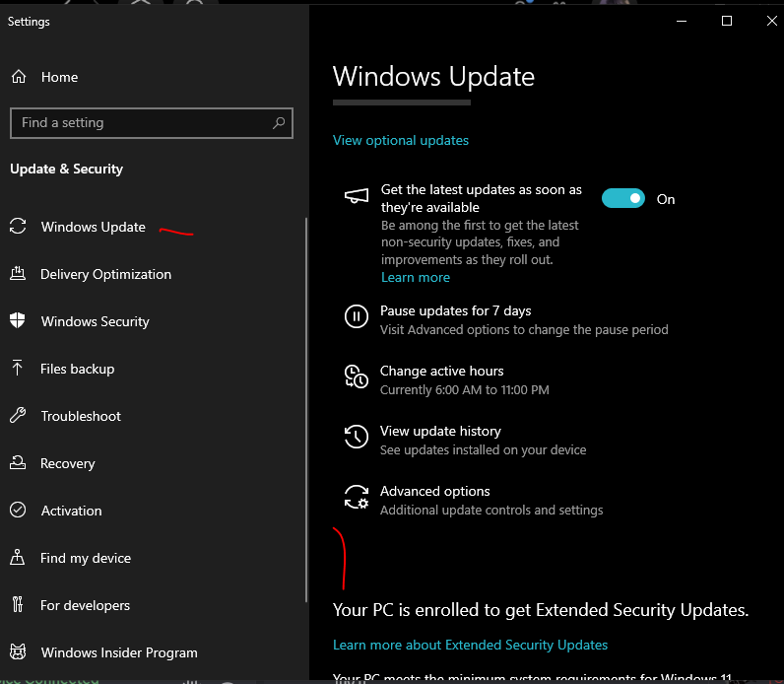Turn off the latest updates toggle
This screenshot has width=784, height=684.
(x=623, y=199)
